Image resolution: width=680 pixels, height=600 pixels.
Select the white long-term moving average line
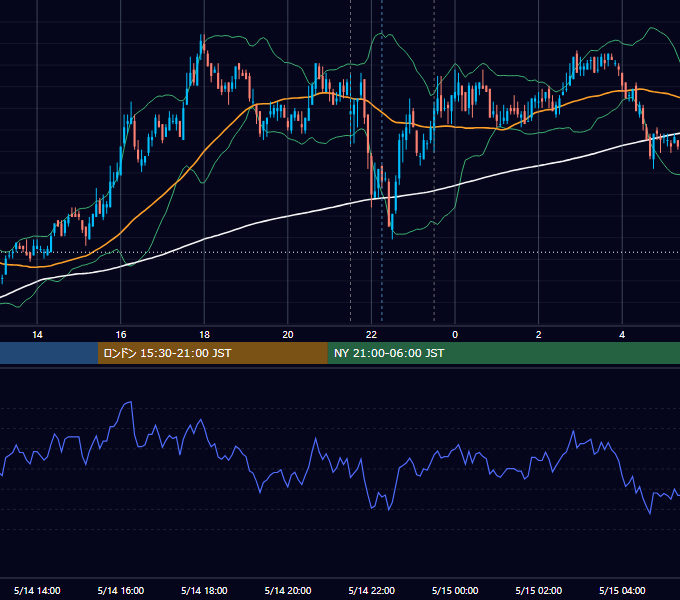288,216
